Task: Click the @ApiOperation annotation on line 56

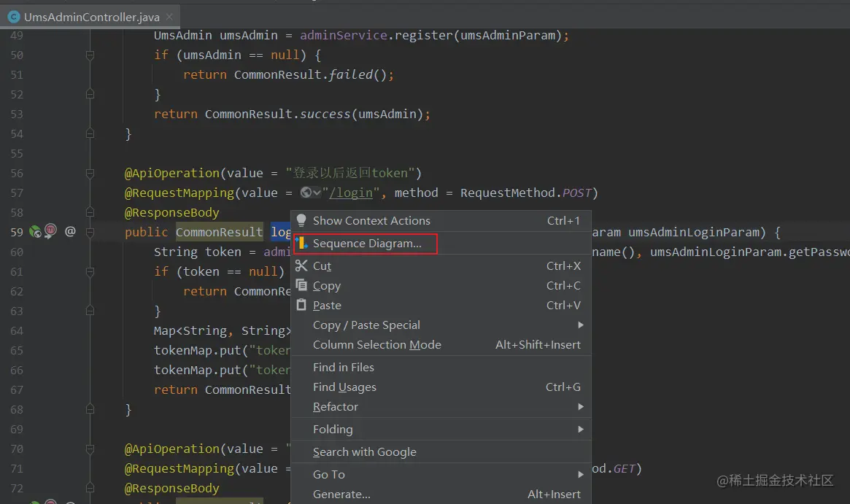Action: pos(172,173)
